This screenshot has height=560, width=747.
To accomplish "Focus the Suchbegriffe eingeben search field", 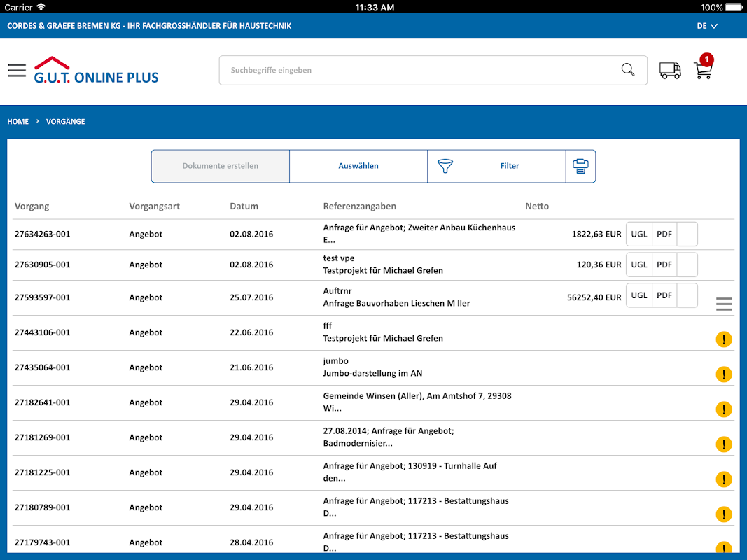I will [x=420, y=70].
